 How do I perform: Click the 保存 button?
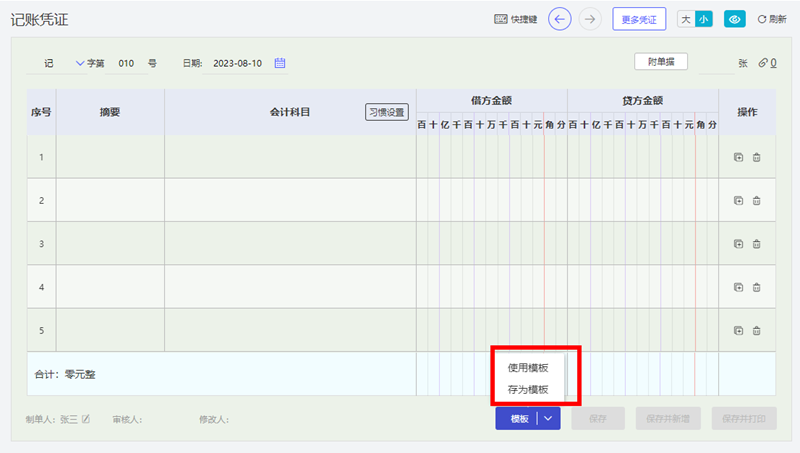[598, 419]
